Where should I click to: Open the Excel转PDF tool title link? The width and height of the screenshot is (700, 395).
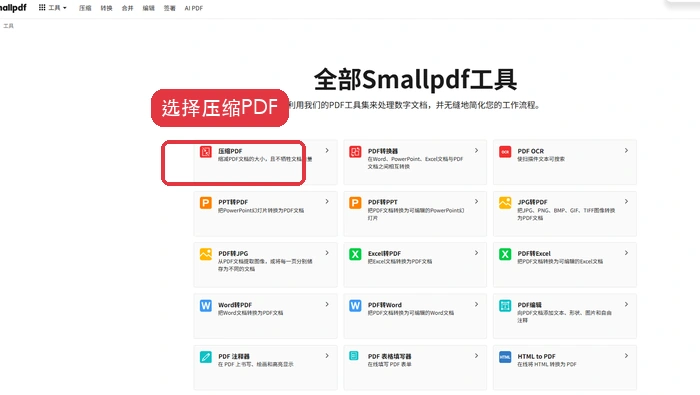384,254
